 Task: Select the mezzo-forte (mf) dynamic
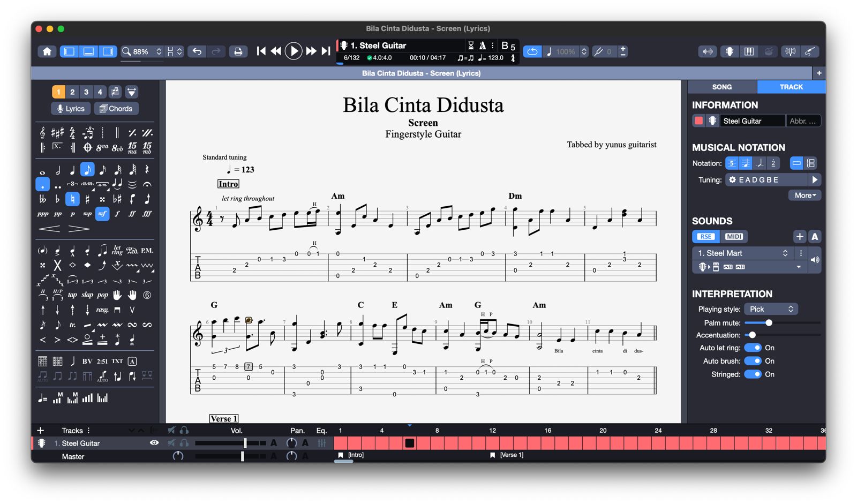[x=102, y=214]
